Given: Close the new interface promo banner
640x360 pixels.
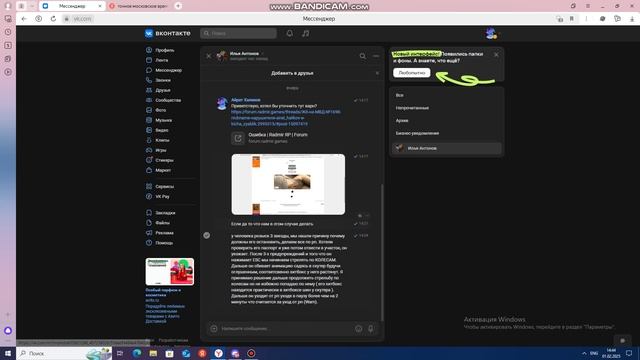Looking at the screenshot, I should (x=496, y=55).
